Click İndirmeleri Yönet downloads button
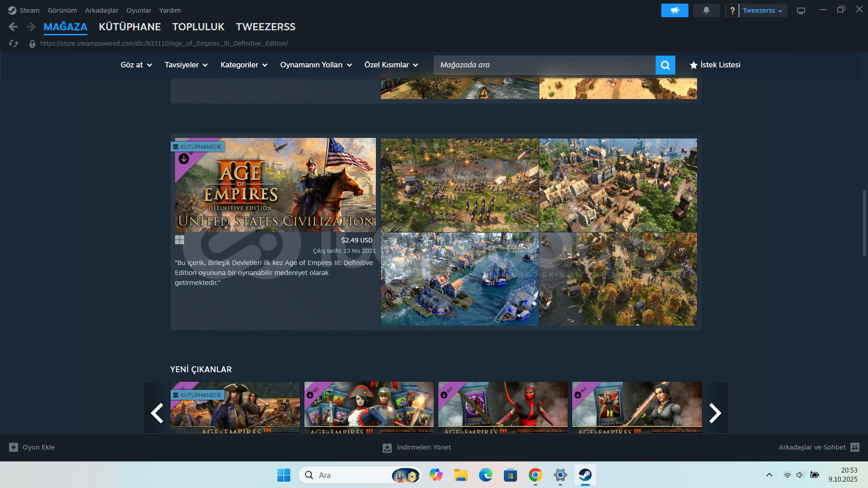This screenshot has height=488, width=868. point(417,447)
